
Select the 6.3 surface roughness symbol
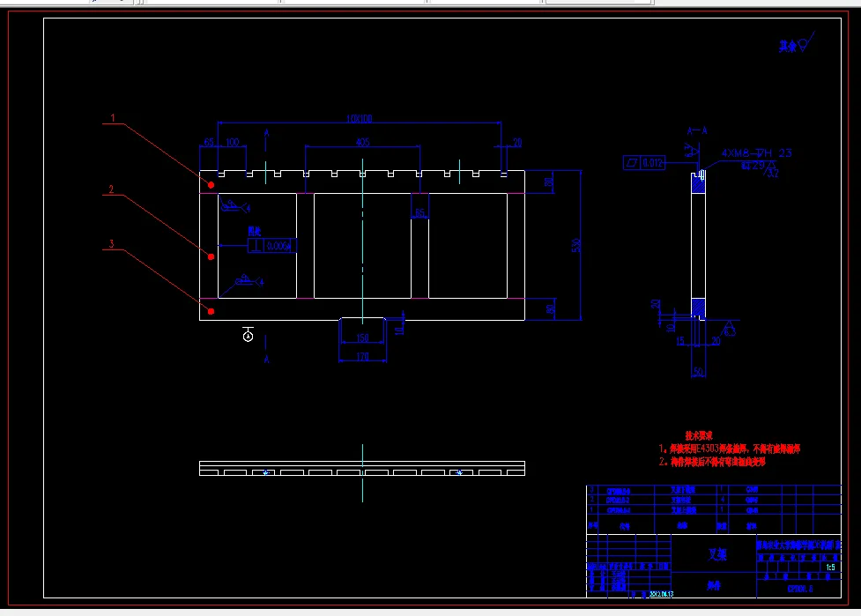coord(729,329)
